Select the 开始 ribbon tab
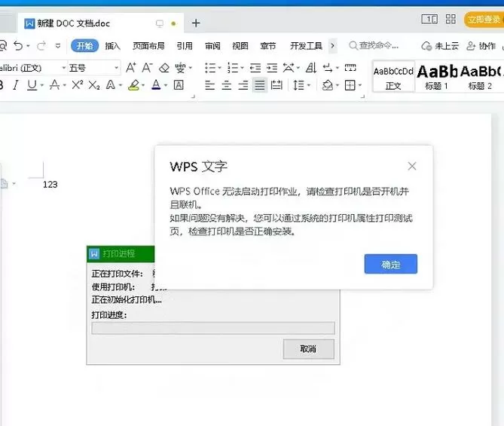 tap(84, 46)
